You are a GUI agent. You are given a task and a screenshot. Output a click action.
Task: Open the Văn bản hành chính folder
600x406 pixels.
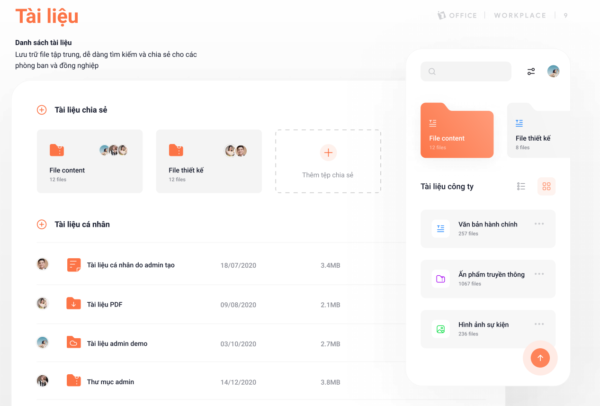(488, 229)
